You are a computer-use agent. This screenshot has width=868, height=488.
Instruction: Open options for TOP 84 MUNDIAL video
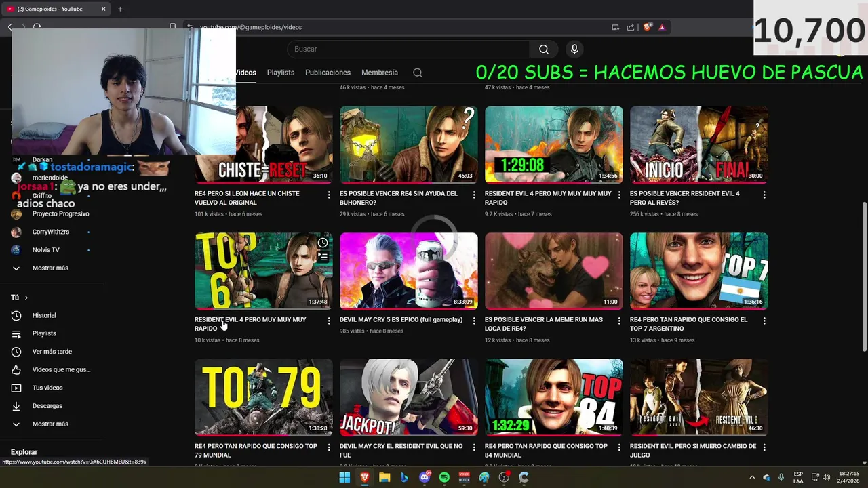[x=619, y=447]
